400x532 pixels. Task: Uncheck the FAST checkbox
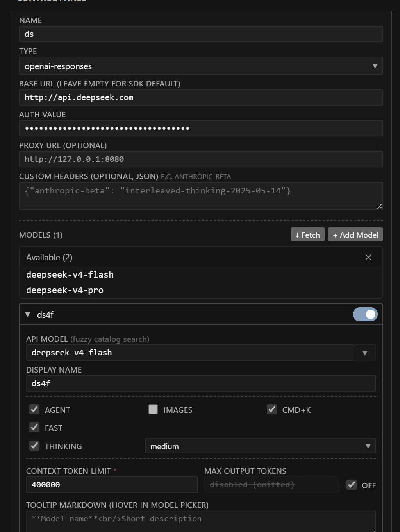pos(34,427)
